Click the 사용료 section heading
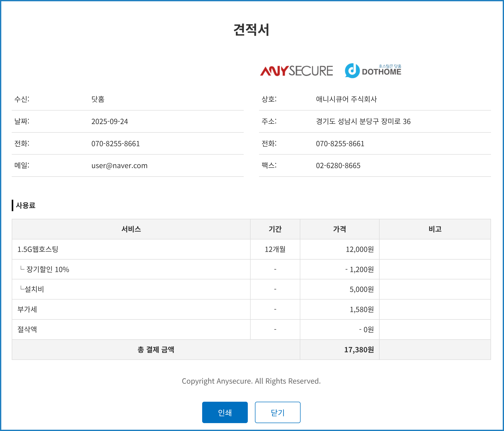The height and width of the screenshot is (431, 504). click(25, 205)
